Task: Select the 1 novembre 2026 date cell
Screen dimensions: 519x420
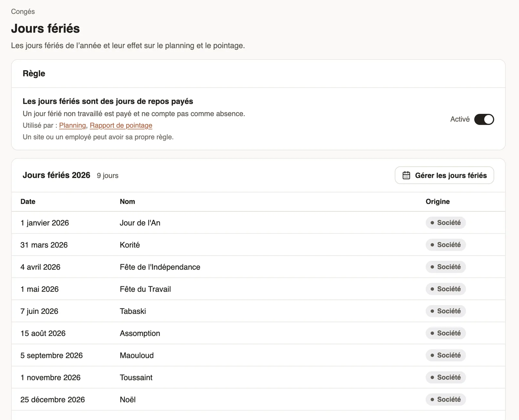Action: (x=51, y=377)
